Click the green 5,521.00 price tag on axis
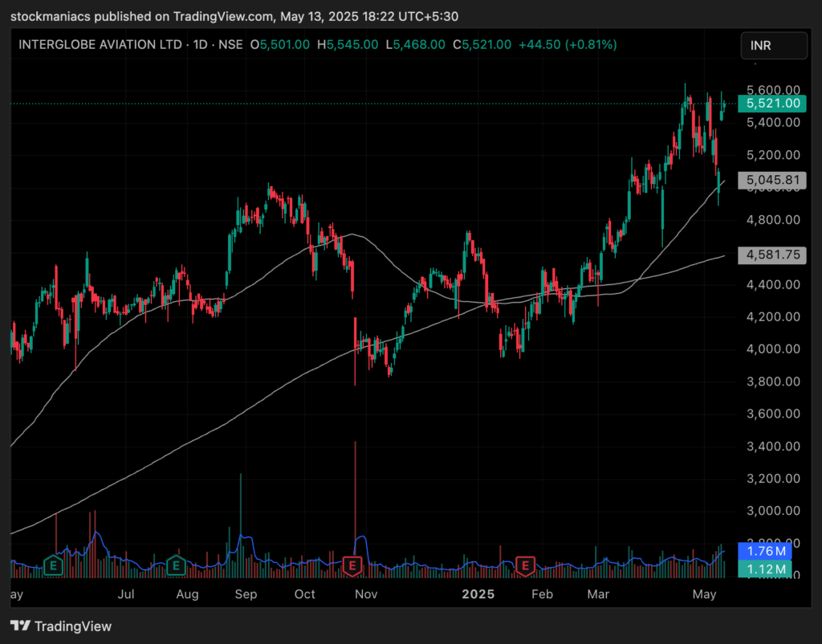This screenshot has width=822, height=644. [x=771, y=104]
